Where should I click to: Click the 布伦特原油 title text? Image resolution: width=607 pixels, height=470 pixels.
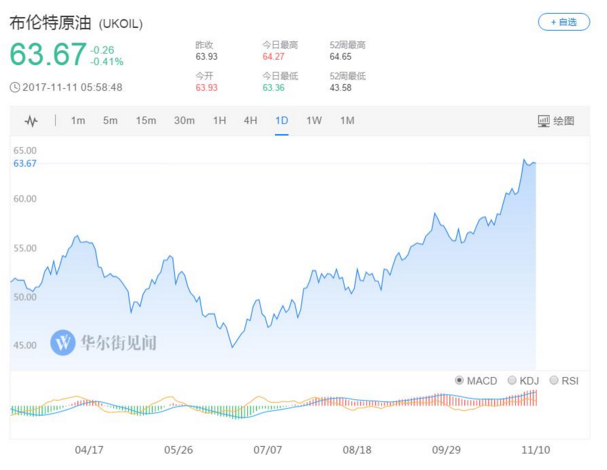pos(50,23)
